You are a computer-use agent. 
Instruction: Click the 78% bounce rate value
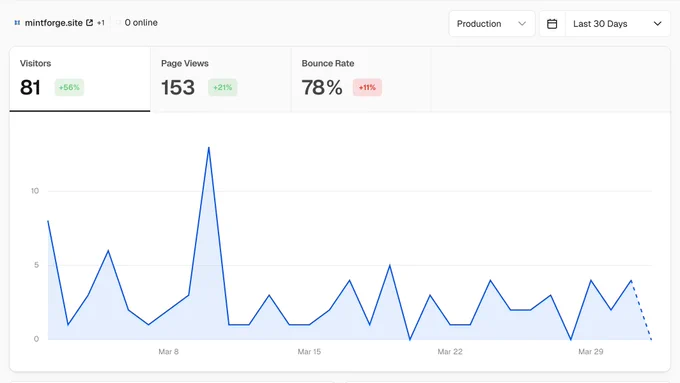click(x=322, y=88)
